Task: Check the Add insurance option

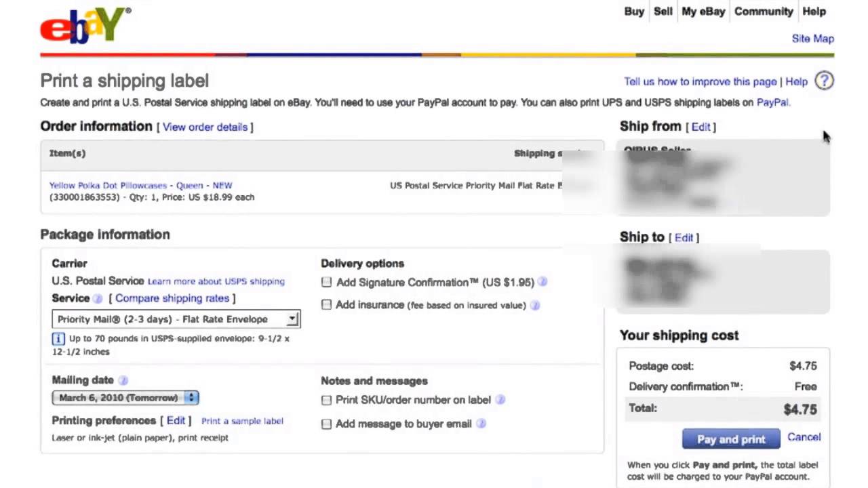Action: point(326,305)
